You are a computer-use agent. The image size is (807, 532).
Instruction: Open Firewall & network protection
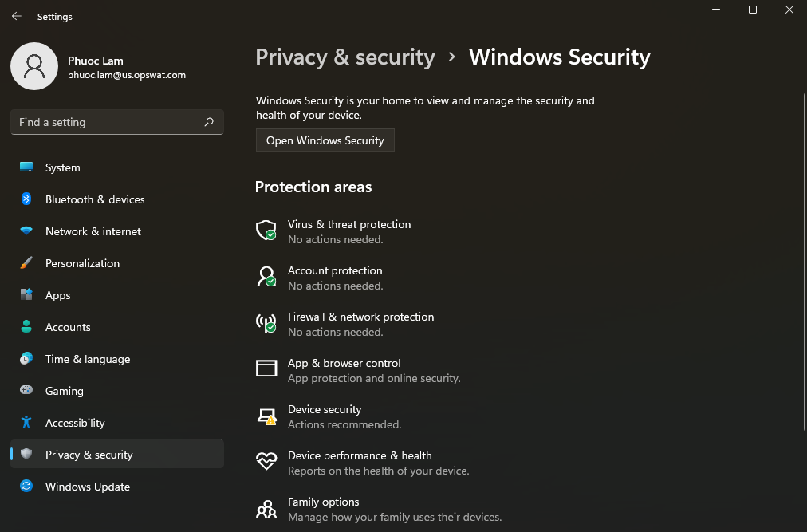(344, 325)
